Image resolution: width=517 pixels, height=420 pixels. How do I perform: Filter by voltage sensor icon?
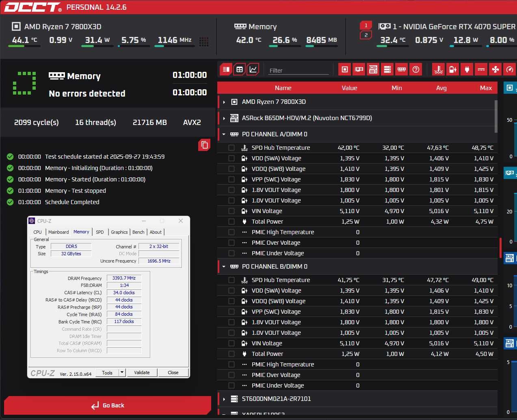pos(453,69)
